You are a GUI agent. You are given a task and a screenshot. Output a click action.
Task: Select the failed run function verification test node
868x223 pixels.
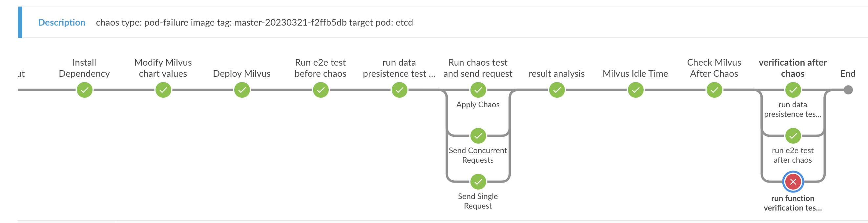(x=793, y=182)
